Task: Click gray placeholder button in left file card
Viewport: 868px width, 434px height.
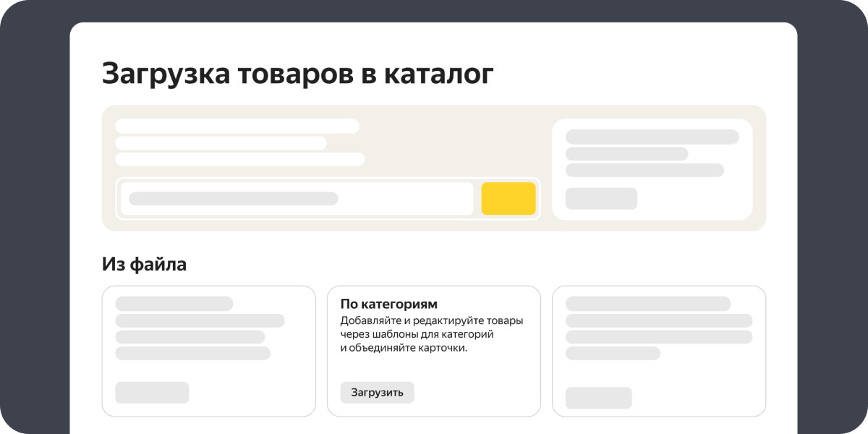Action: pos(152,393)
